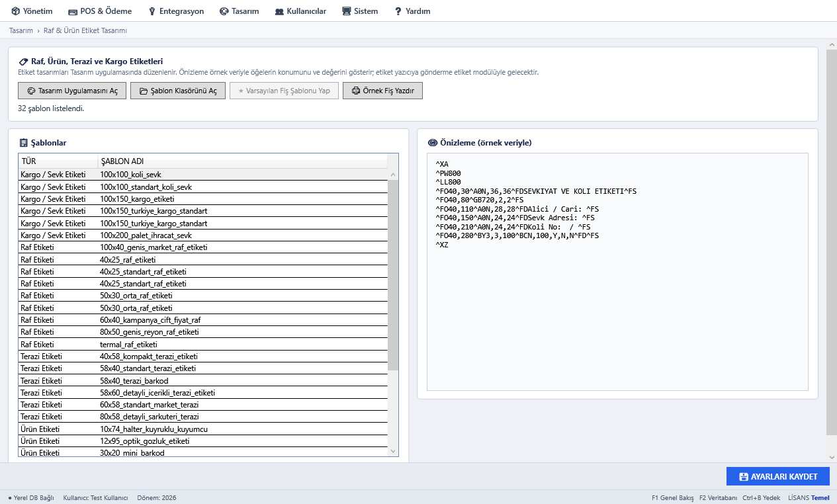Sort by ŞABLON ADI column header
The width and height of the screenshot is (837, 504).
pos(242,161)
